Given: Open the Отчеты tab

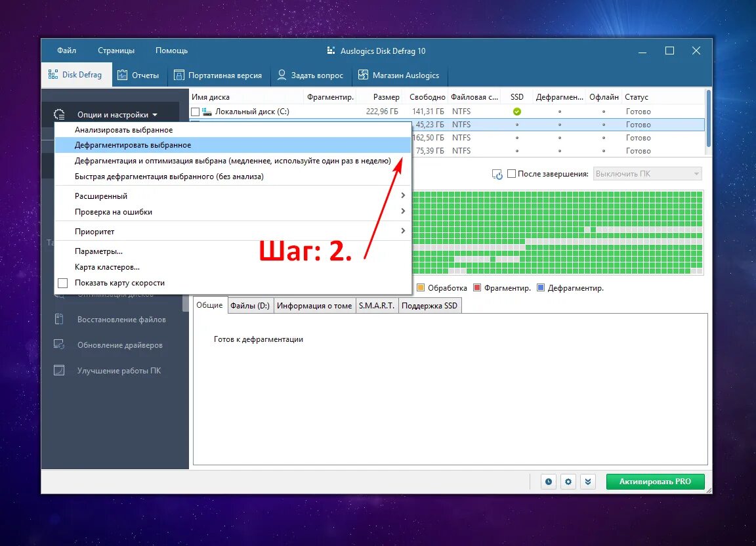Looking at the screenshot, I should pyautogui.click(x=139, y=75).
